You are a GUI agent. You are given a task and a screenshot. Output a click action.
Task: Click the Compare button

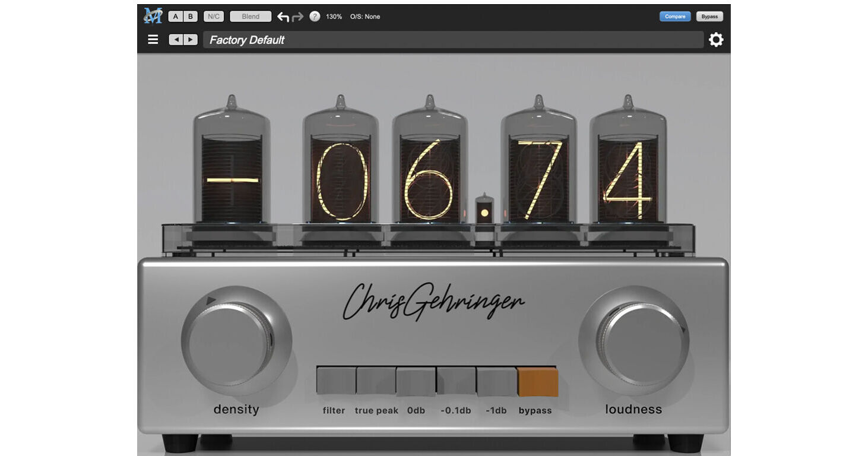point(675,17)
